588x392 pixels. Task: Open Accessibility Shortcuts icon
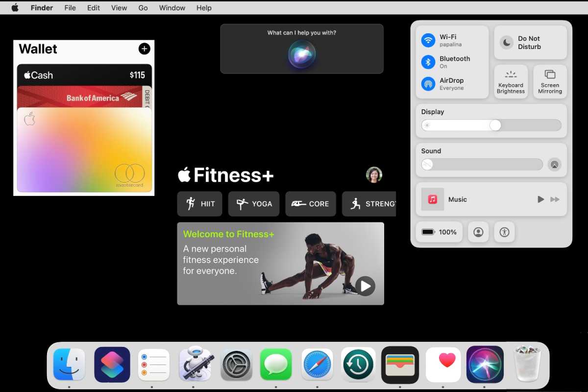(505, 232)
